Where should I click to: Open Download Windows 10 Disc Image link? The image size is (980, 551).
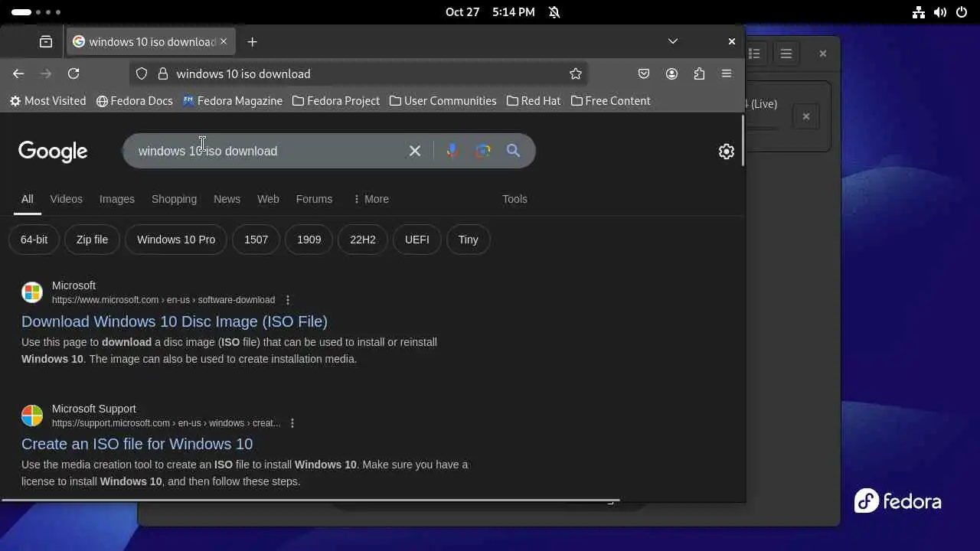(x=175, y=321)
